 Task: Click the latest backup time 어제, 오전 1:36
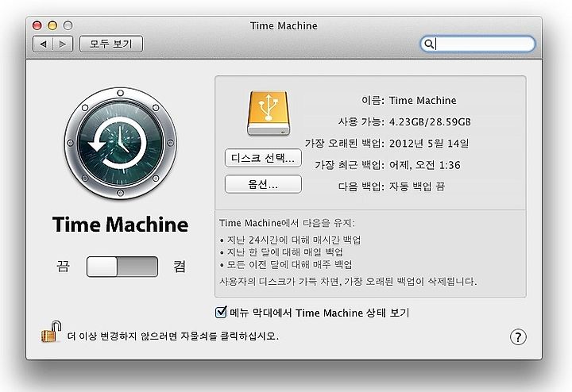click(x=424, y=165)
